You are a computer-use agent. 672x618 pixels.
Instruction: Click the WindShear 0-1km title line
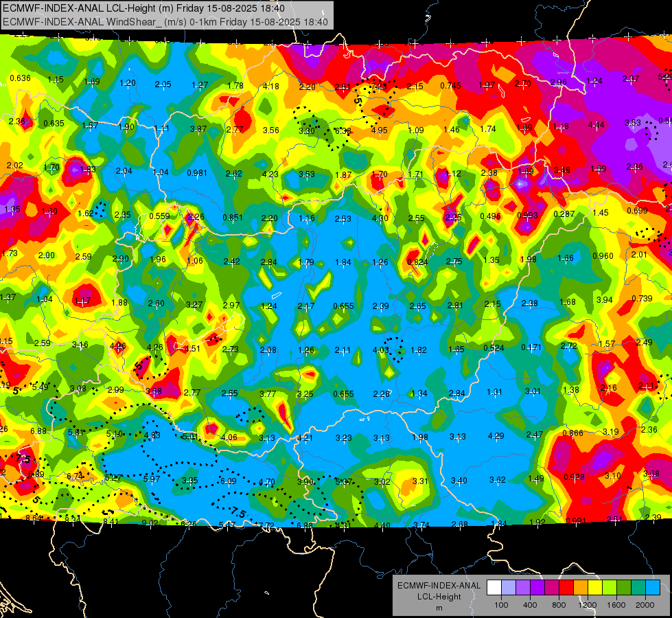165,22
